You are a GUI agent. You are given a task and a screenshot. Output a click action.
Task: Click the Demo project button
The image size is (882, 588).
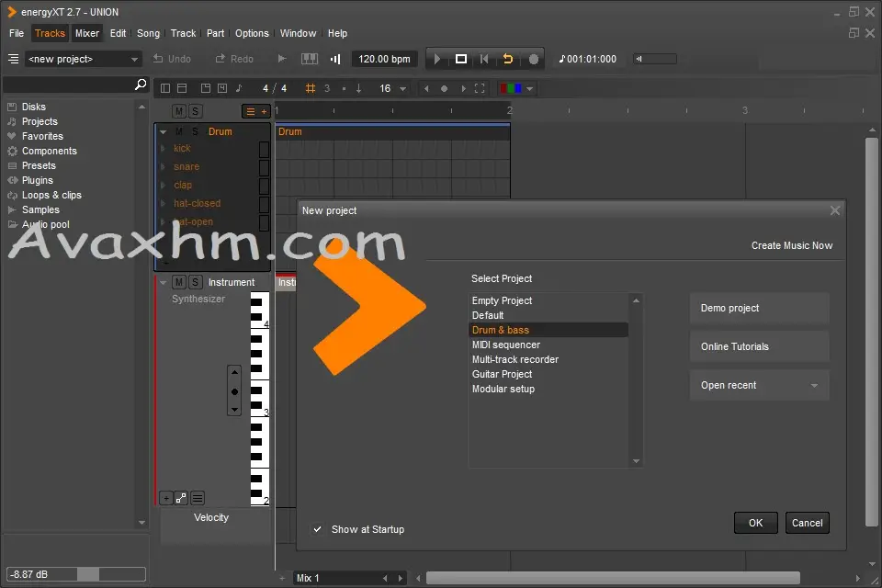click(x=760, y=308)
